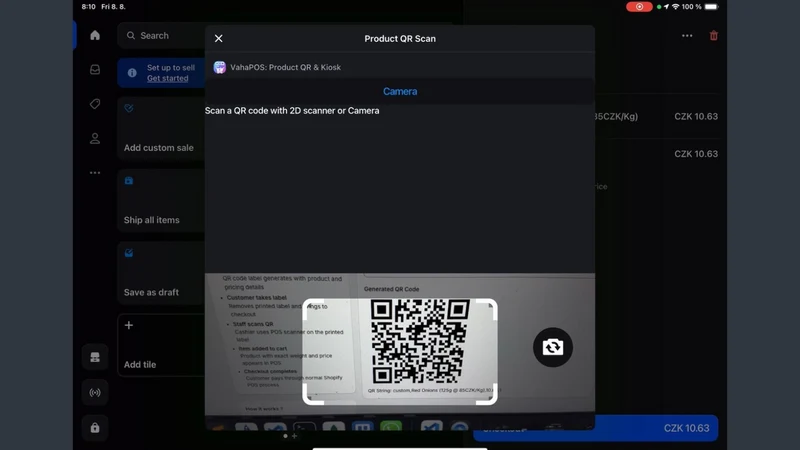Click 'Scan a QR code with 2D scanner or Camera' text
Image resolution: width=800 pixels, height=450 pixels.
click(292, 111)
